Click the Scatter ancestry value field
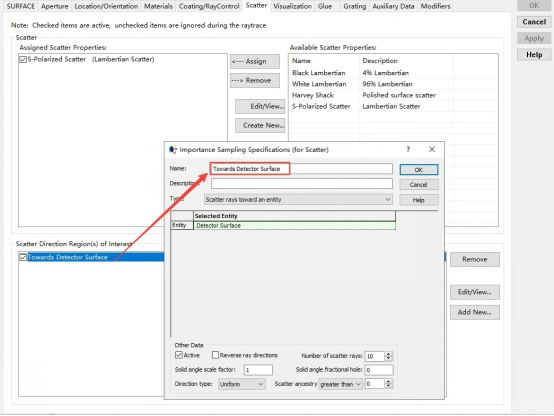 coord(375,384)
